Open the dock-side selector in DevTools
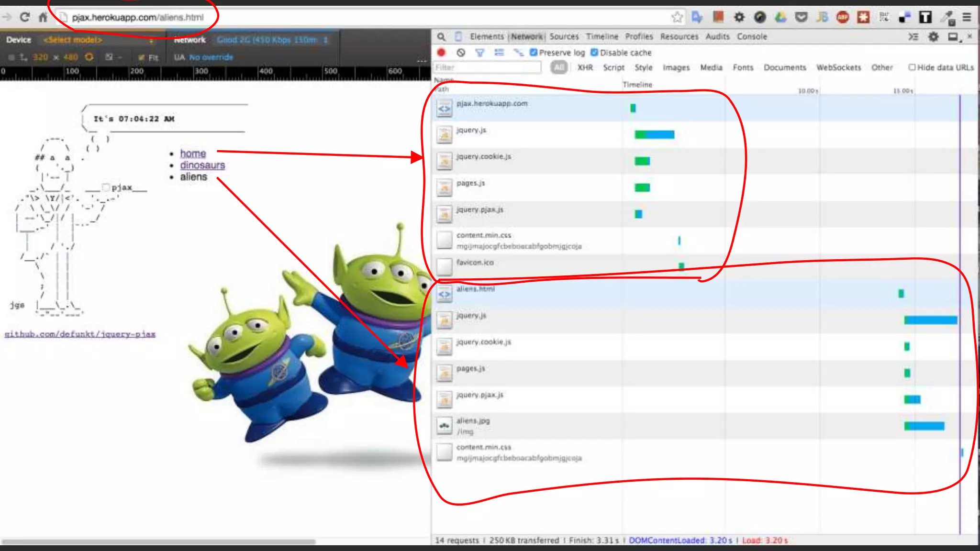The image size is (980, 551). (x=954, y=37)
